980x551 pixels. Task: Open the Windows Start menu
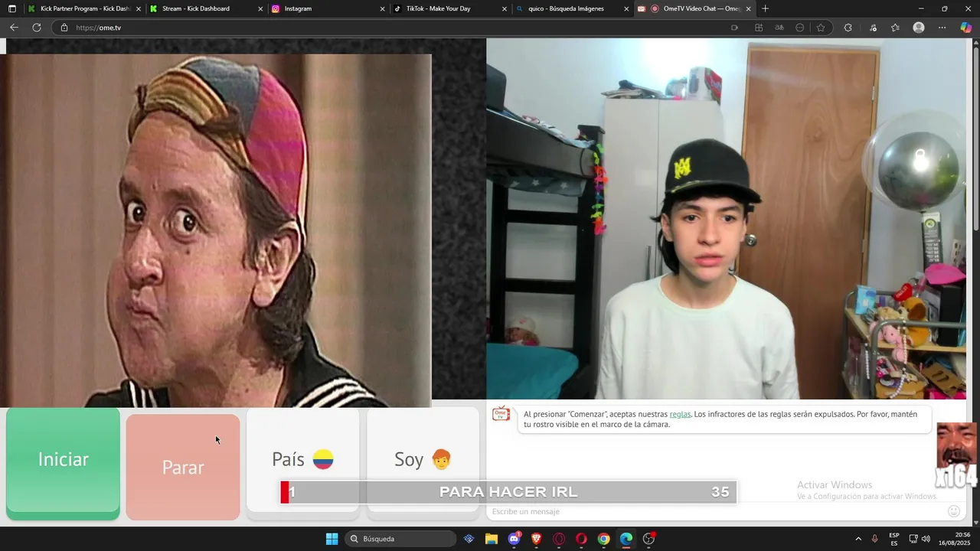tap(332, 539)
